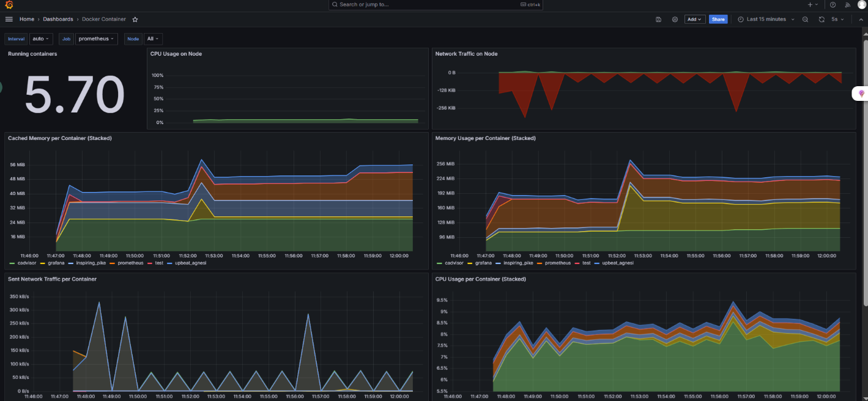Image resolution: width=868 pixels, height=401 pixels.
Task: Click the Grafana logo icon
Action: coord(9,5)
